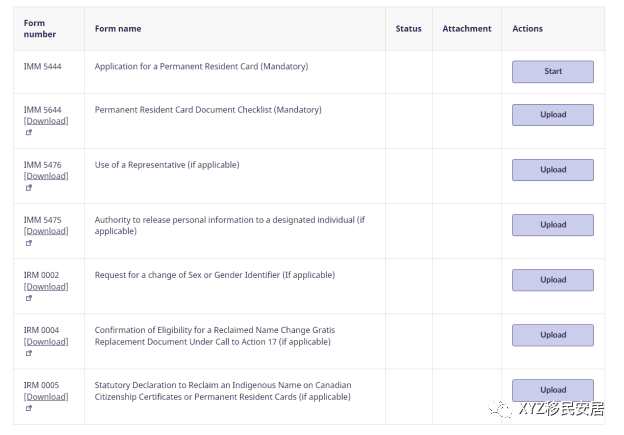Viewport: 624px width, 435px height.
Task: Select the Application for a Permanent Resident Card text
Action: (x=201, y=67)
